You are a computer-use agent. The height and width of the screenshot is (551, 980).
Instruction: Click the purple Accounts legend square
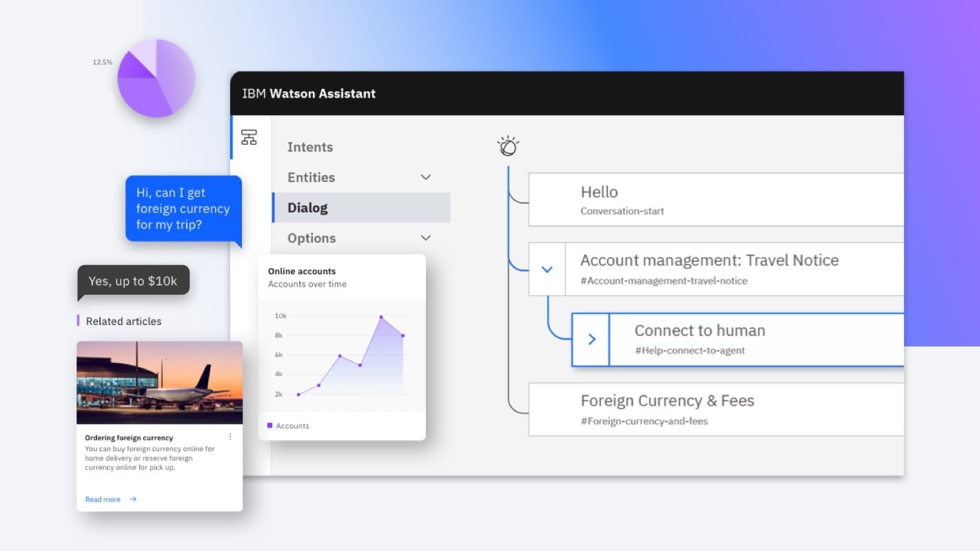[x=269, y=425]
